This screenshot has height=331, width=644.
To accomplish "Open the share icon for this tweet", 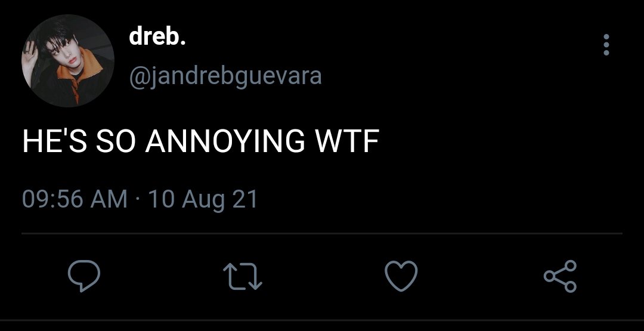I will tap(560, 276).
